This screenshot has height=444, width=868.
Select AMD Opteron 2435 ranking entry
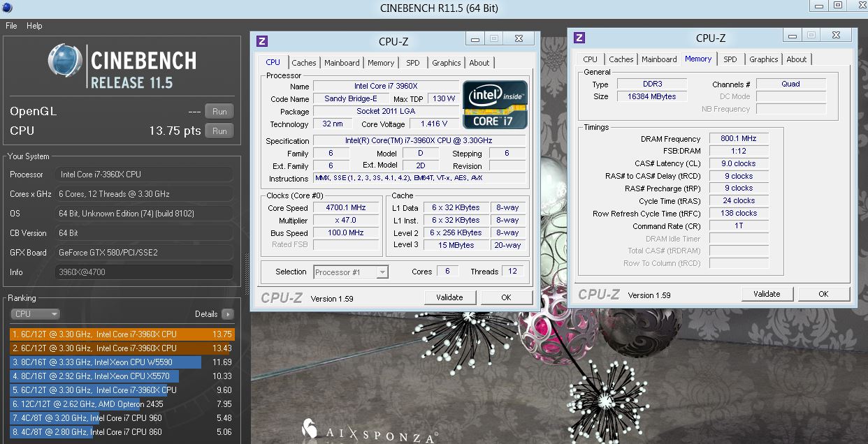pos(122,404)
